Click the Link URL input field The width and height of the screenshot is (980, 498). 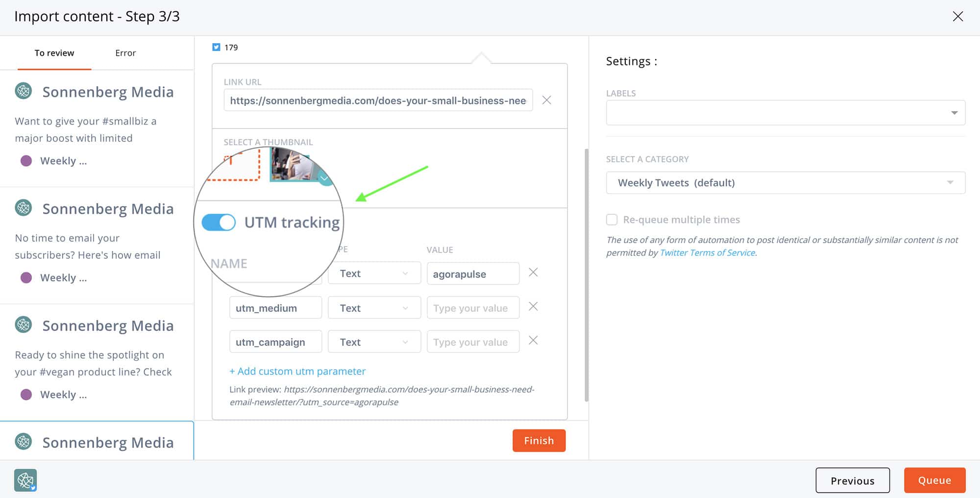click(x=378, y=100)
